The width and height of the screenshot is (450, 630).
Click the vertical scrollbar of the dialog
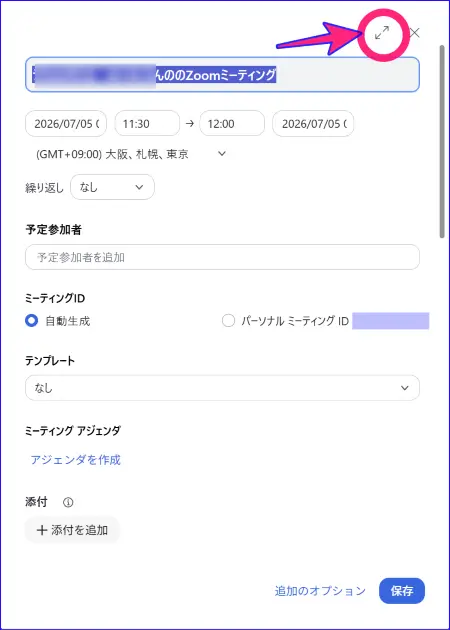click(x=442, y=139)
